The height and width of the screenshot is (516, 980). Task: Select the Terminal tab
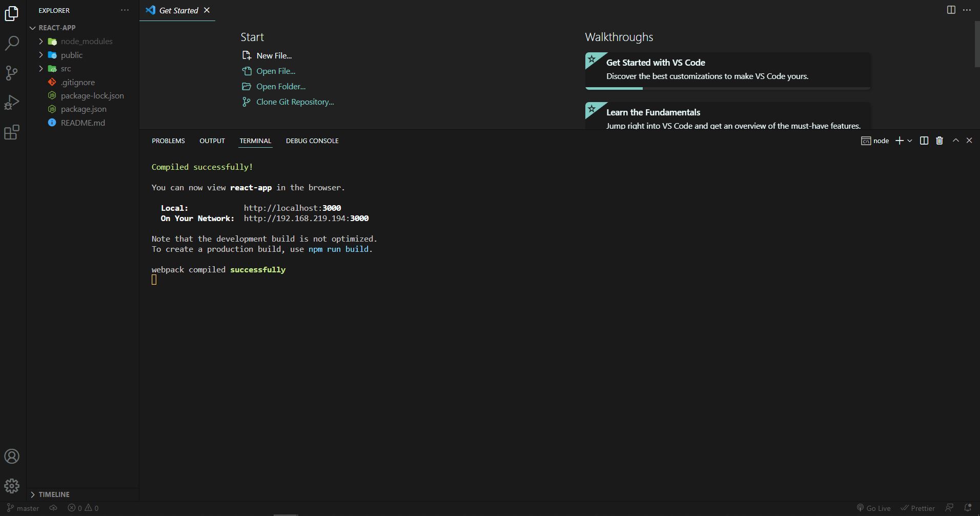pos(255,141)
